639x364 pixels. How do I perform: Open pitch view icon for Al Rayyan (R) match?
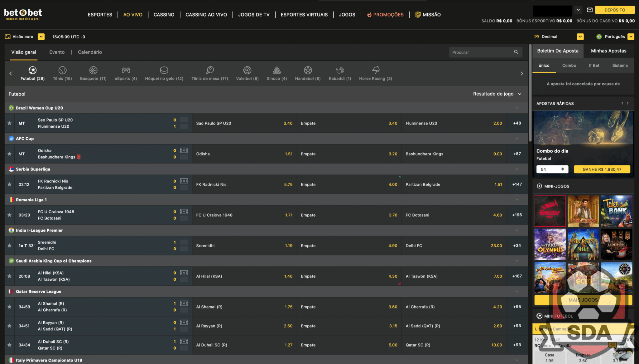click(184, 322)
